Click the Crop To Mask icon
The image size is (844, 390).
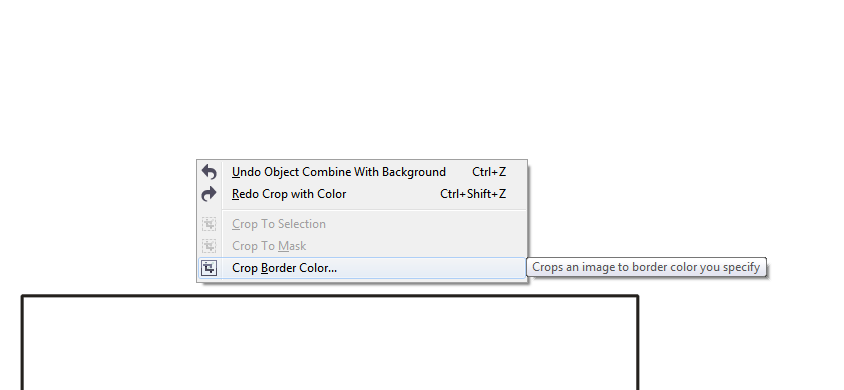(x=209, y=246)
